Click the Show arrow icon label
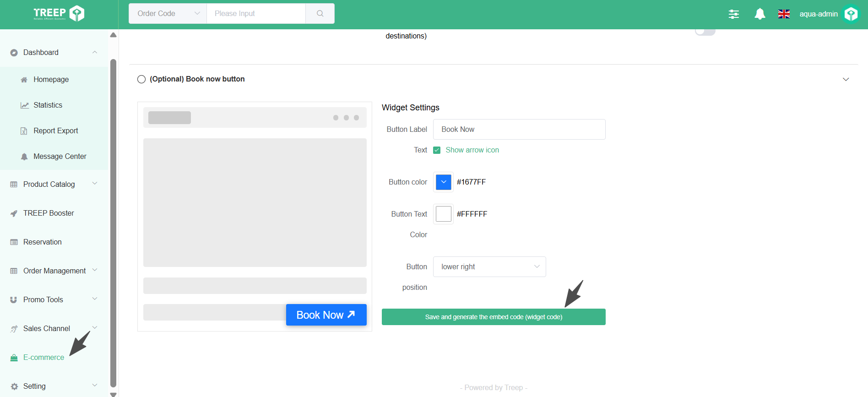The width and height of the screenshot is (868, 397). click(x=472, y=150)
